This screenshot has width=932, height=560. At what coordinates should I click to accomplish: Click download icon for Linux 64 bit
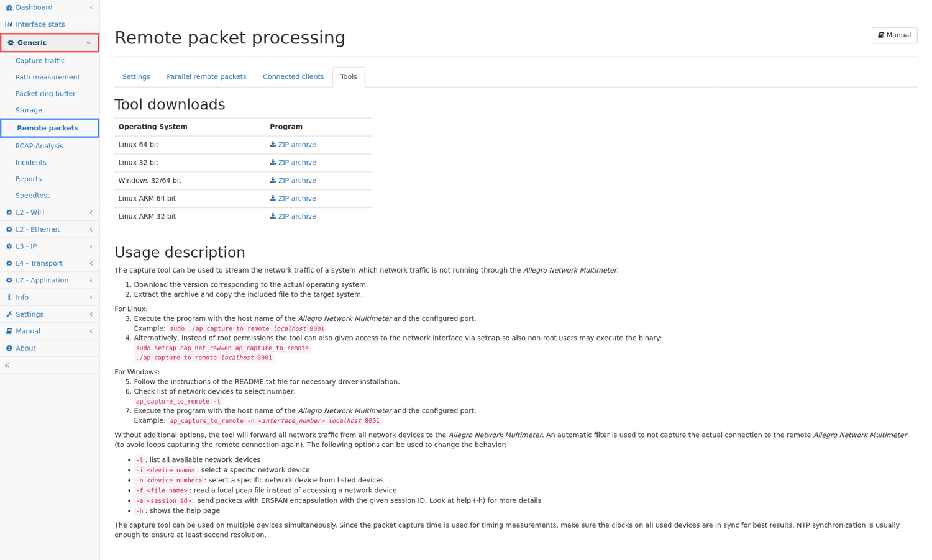273,144
